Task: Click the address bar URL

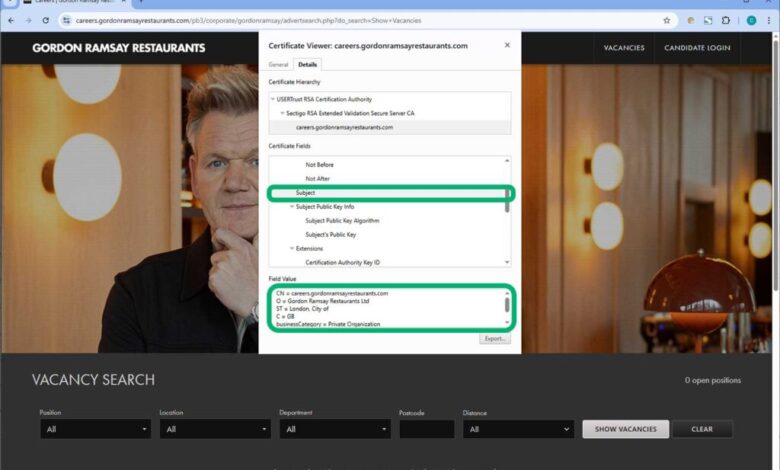Action: click(x=248, y=20)
